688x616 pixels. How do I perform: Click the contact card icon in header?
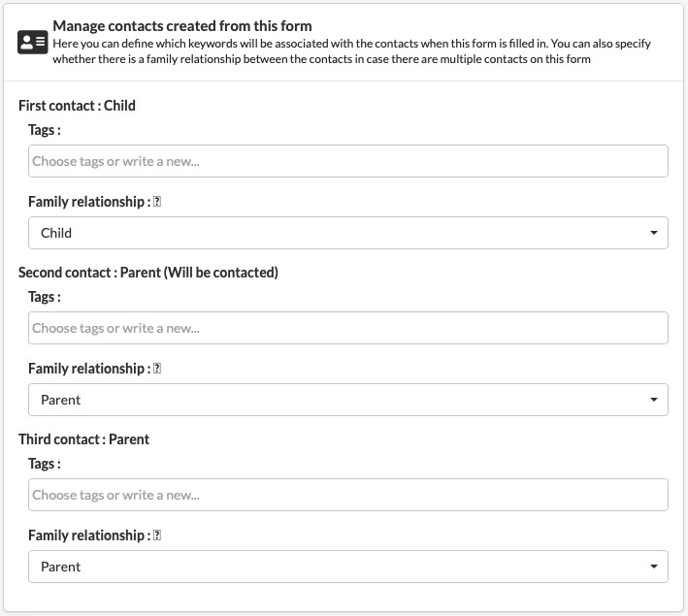point(32,42)
